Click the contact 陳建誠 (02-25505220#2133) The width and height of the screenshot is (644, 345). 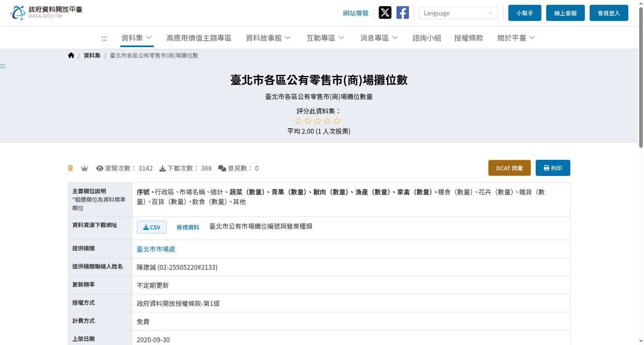click(177, 267)
